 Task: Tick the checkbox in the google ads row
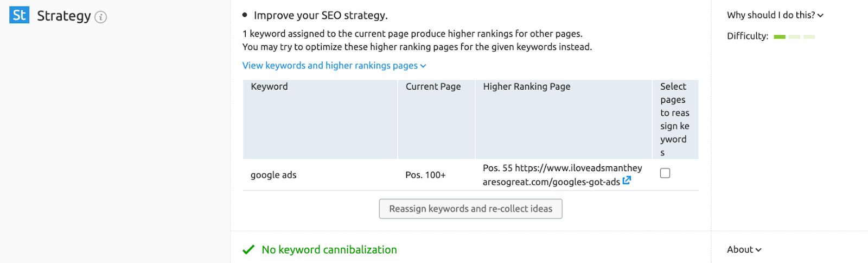tap(665, 173)
